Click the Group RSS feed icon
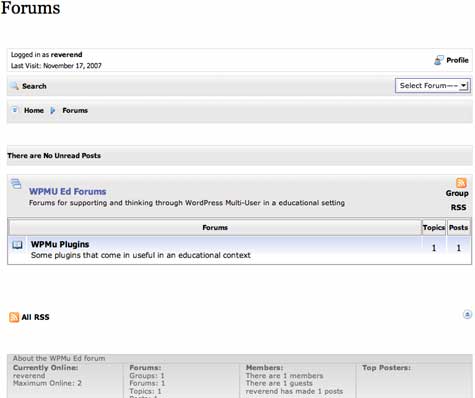The height and width of the screenshot is (398, 475). tap(461, 183)
